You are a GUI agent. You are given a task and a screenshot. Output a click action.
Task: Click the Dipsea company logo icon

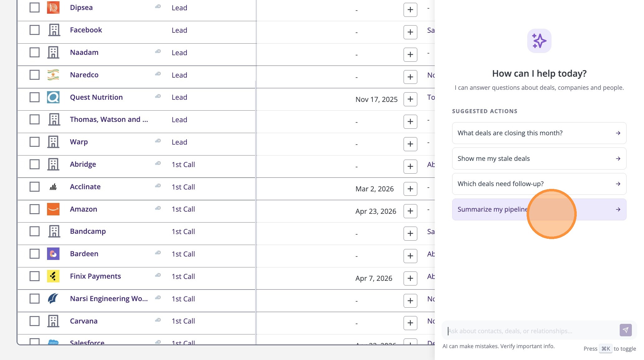tap(53, 8)
